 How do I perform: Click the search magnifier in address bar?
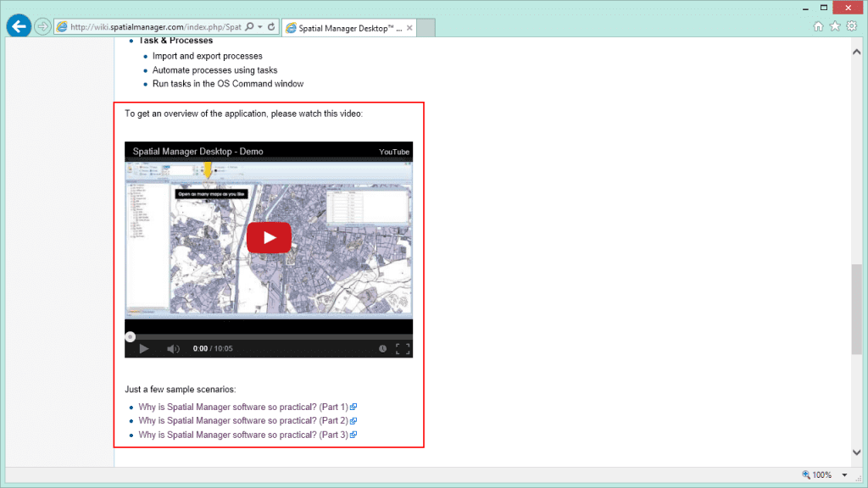coord(249,27)
